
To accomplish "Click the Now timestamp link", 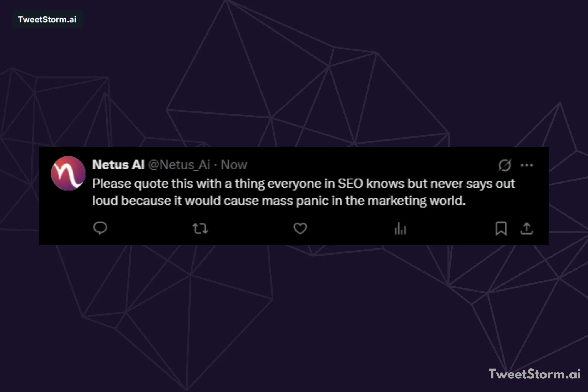I will [234, 165].
